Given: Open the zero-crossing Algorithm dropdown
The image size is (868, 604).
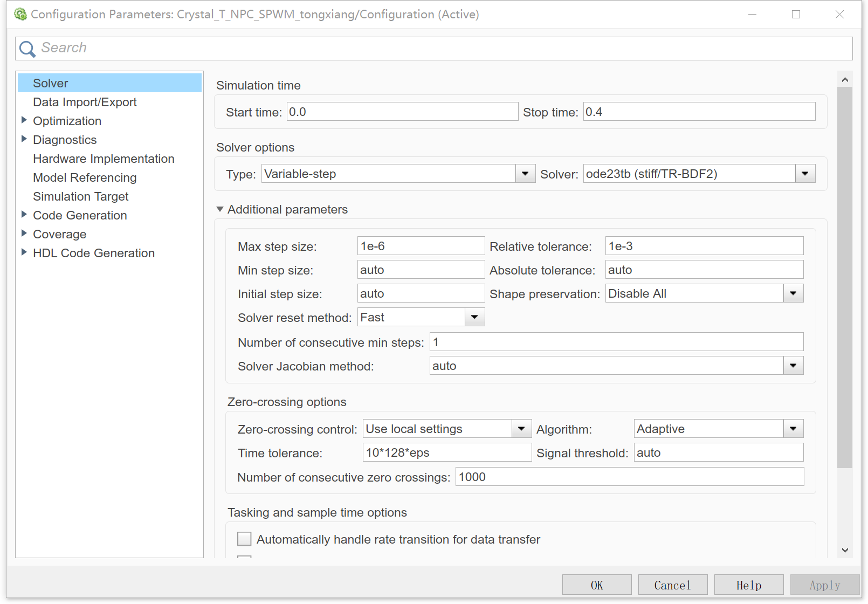Looking at the screenshot, I should pos(793,428).
